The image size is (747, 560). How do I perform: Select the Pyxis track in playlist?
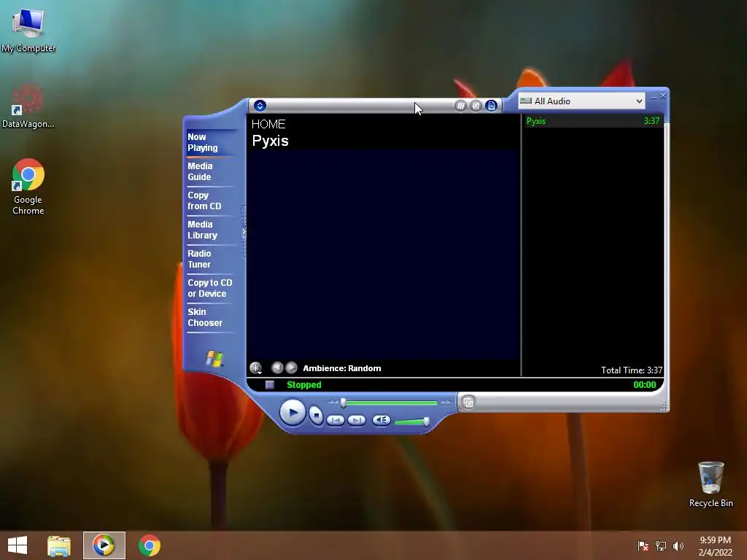click(x=592, y=121)
